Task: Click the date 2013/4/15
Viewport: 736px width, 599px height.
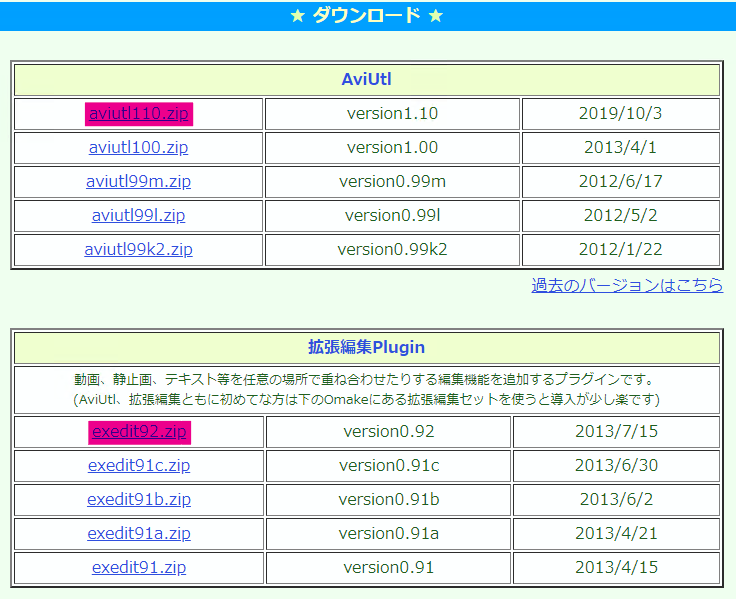Action: click(x=616, y=568)
